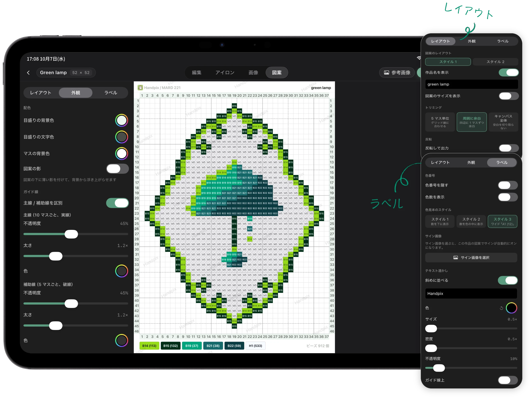This screenshot has width=532, height=399.
Task: Open the 画像 tab
Action: click(x=253, y=73)
